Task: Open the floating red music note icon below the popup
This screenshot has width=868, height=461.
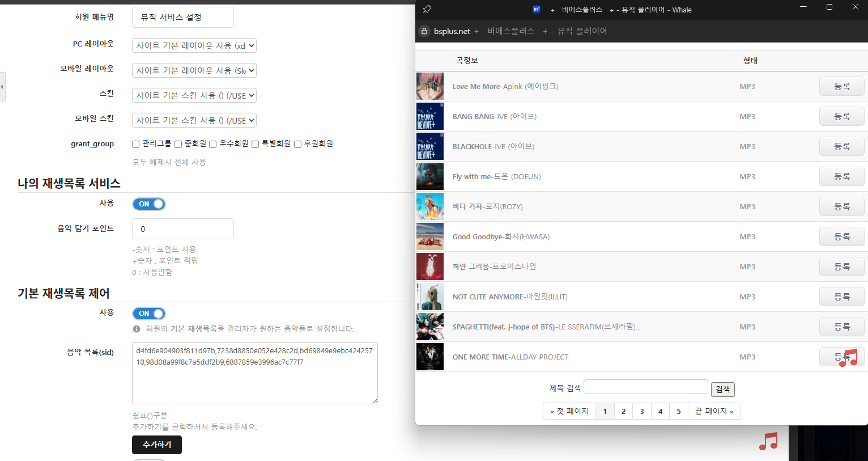Action: point(768,441)
